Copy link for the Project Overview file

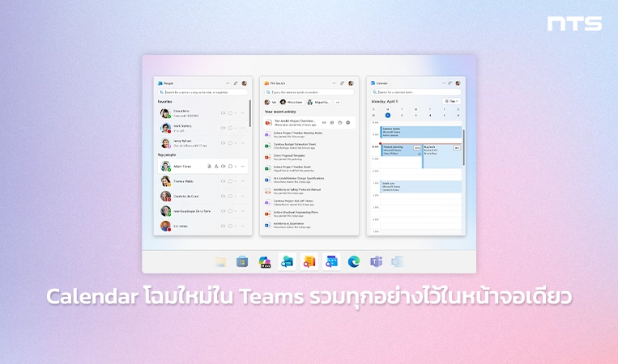pos(324,123)
